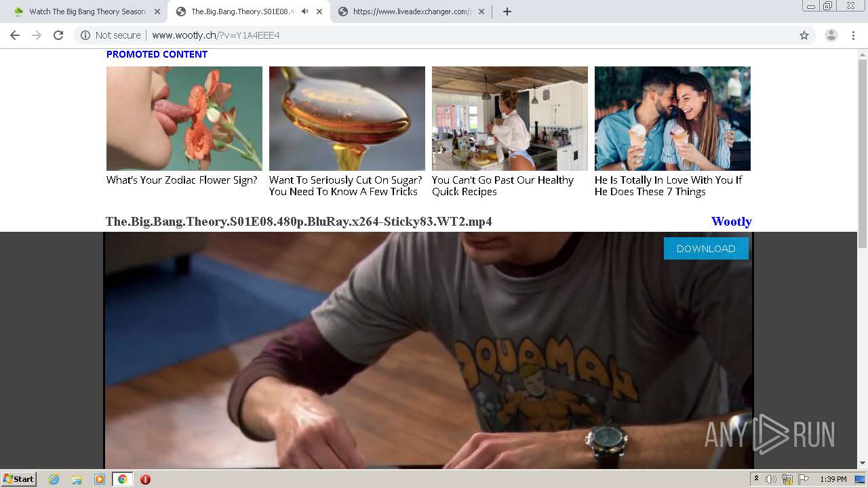Click the Chrome taskbar icon
868x488 pixels.
(x=122, y=479)
